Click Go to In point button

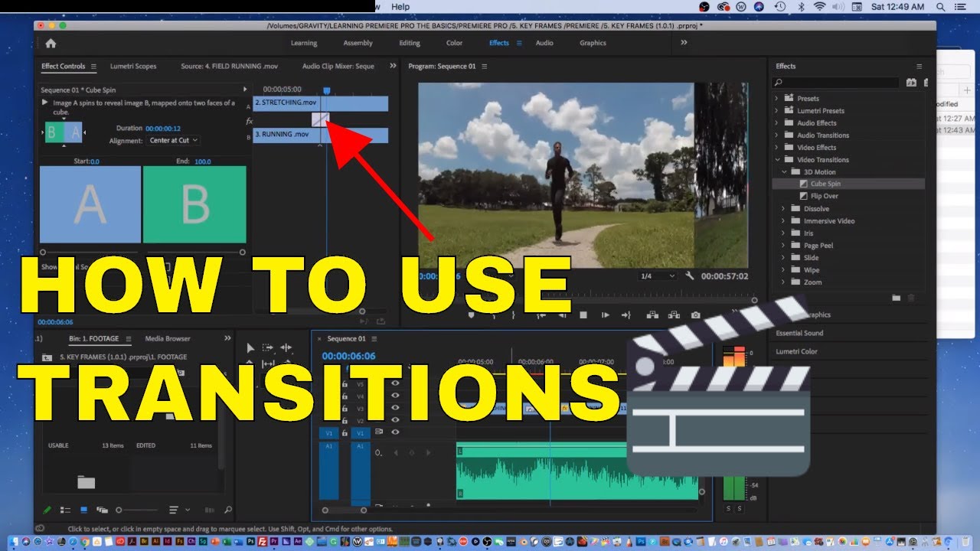pos(541,315)
